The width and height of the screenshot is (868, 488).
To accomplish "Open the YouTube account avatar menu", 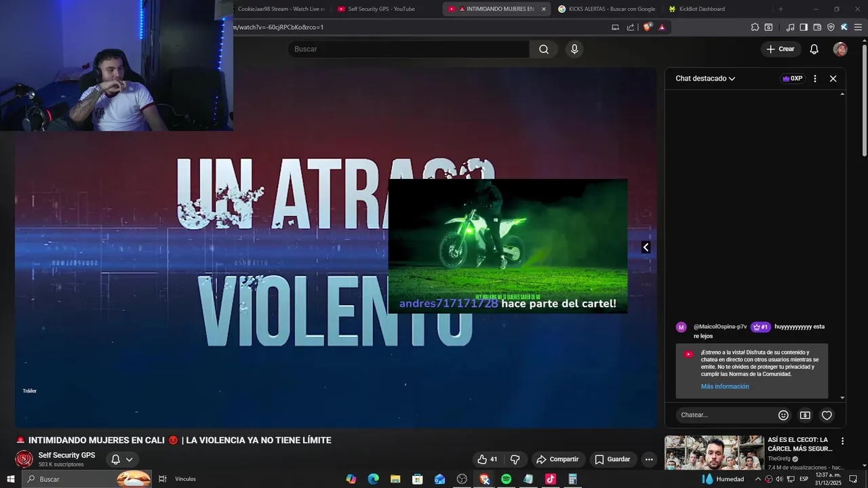I will [840, 49].
